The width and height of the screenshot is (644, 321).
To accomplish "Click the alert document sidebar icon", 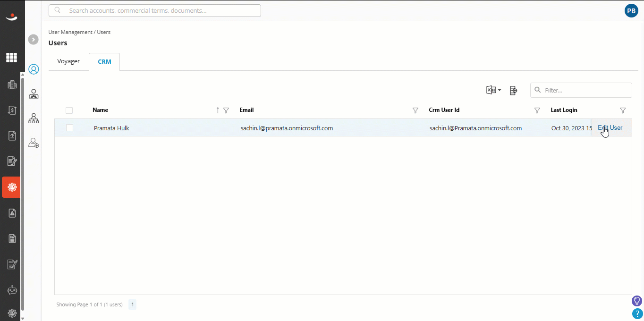I will [x=12, y=213].
